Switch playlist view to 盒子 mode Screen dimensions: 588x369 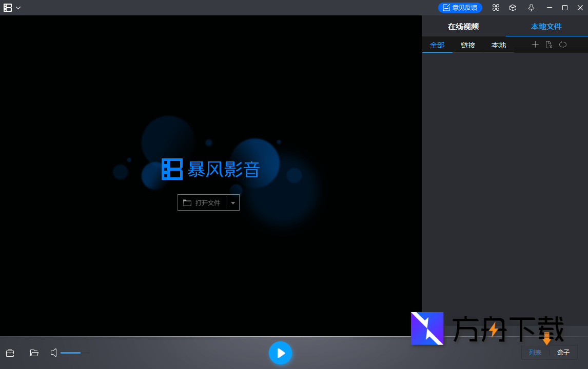[x=563, y=352]
